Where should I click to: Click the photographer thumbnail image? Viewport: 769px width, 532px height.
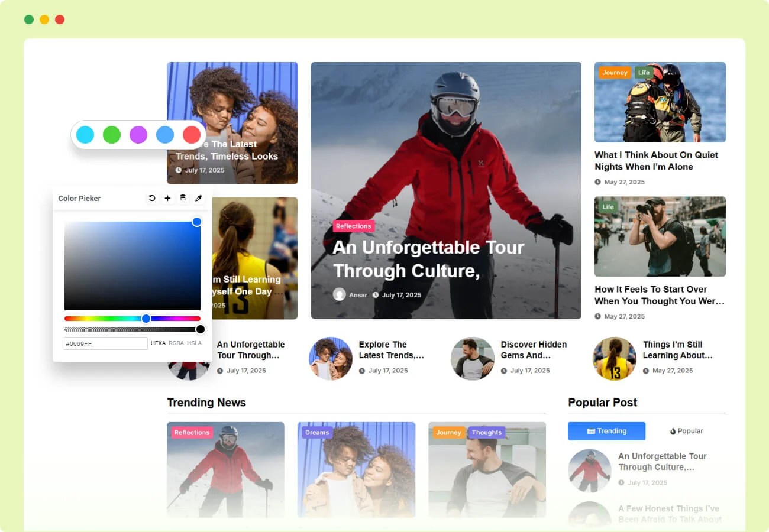[660, 236]
